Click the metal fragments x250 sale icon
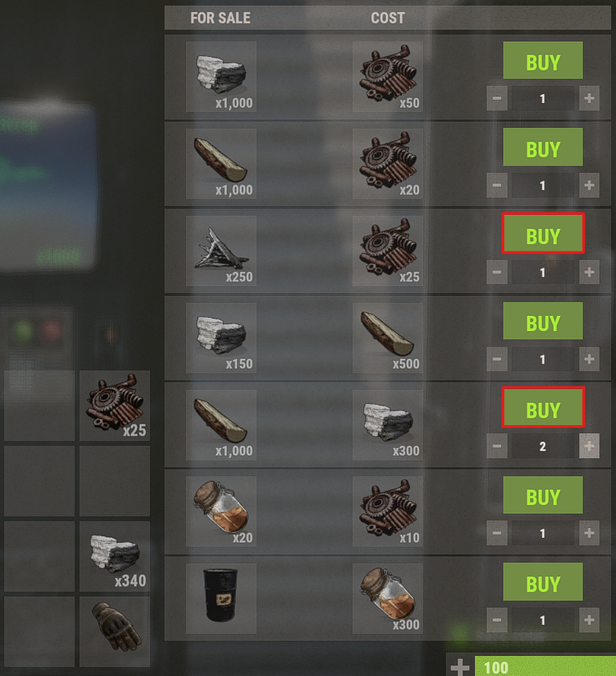 221,250
